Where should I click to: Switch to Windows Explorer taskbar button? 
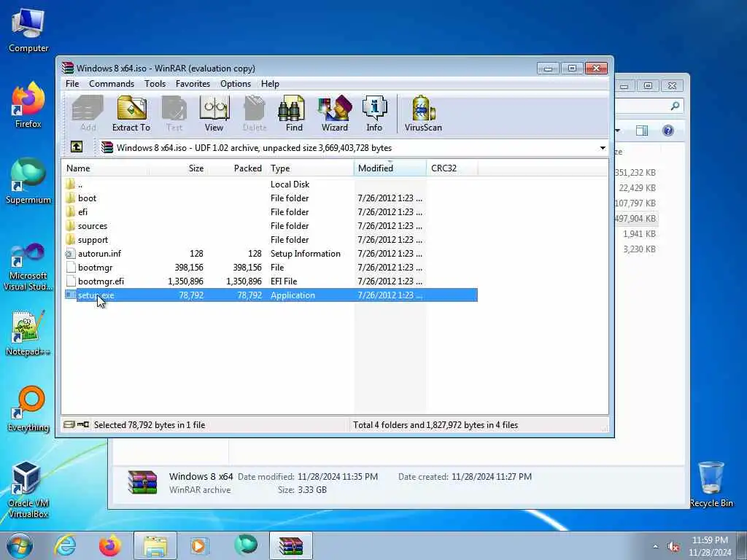point(155,545)
